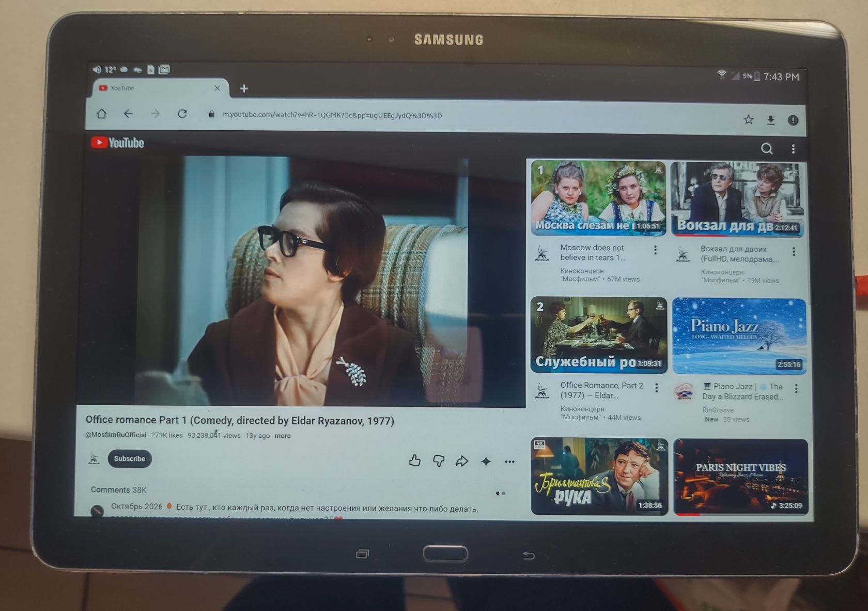Image resolution: width=868 pixels, height=611 pixels.
Task: Open the YouTube logo home link
Action: pyautogui.click(x=117, y=143)
